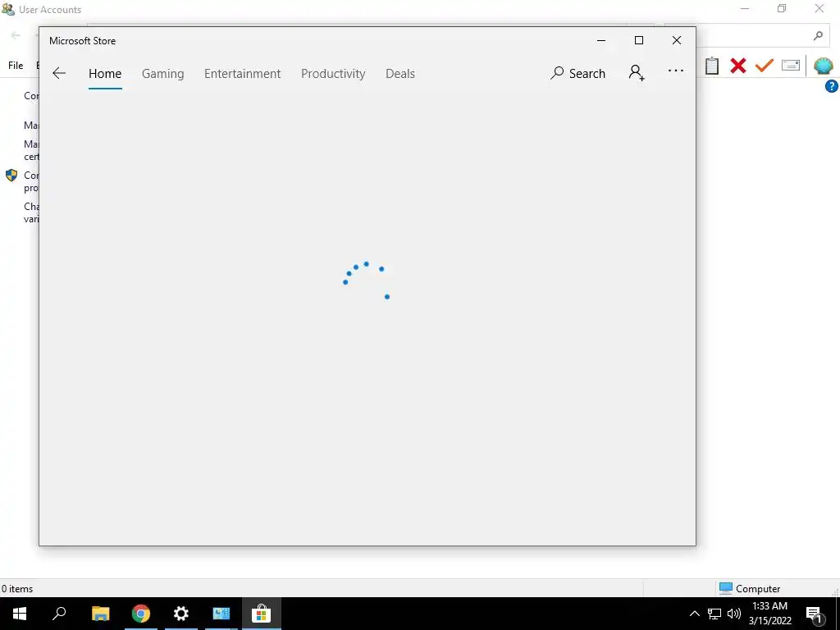This screenshot has height=630, width=840.
Task: Click the red X delete icon
Action: pos(738,66)
